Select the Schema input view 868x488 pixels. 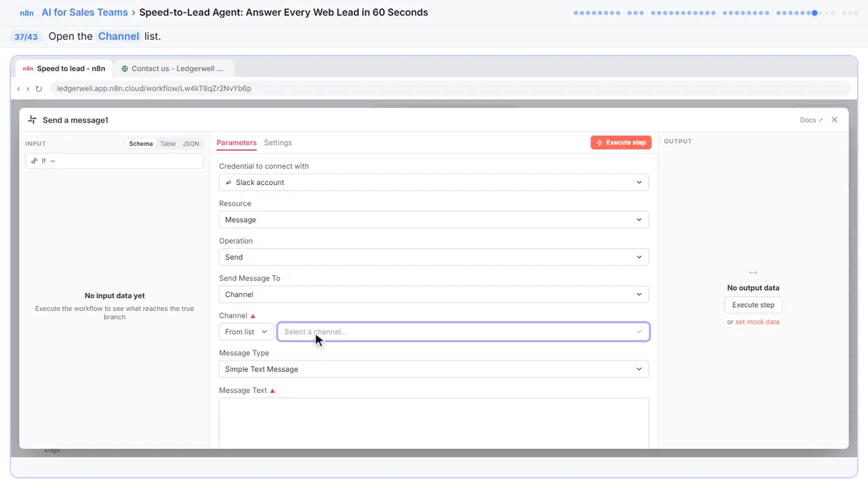[141, 144]
